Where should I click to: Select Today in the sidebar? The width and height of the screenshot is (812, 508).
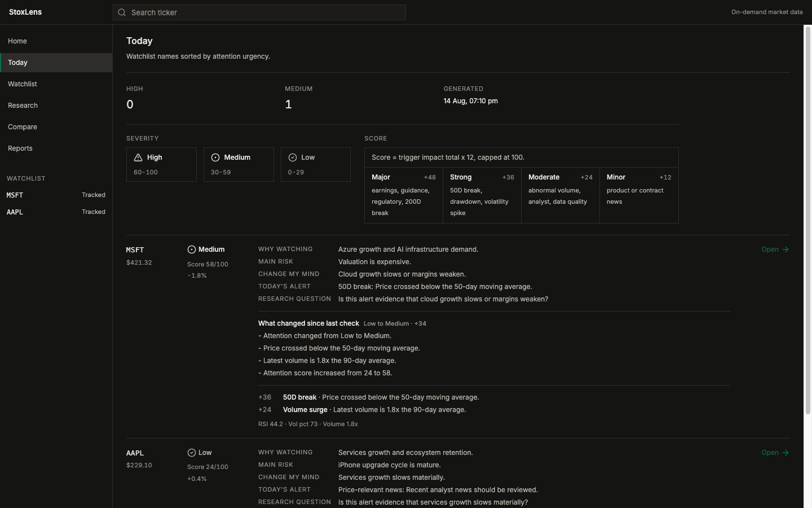pos(56,63)
